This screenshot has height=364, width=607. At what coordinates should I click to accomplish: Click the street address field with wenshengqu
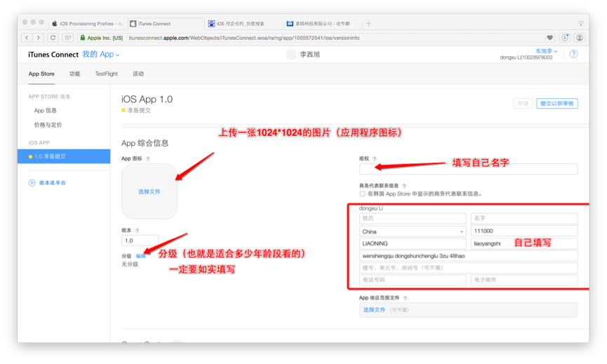click(x=469, y=256)
